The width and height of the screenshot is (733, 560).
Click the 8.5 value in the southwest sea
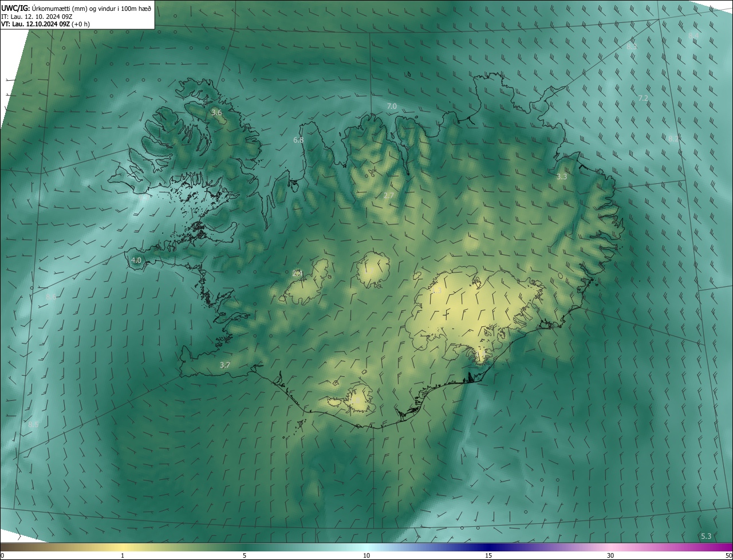tap(33, 424)
